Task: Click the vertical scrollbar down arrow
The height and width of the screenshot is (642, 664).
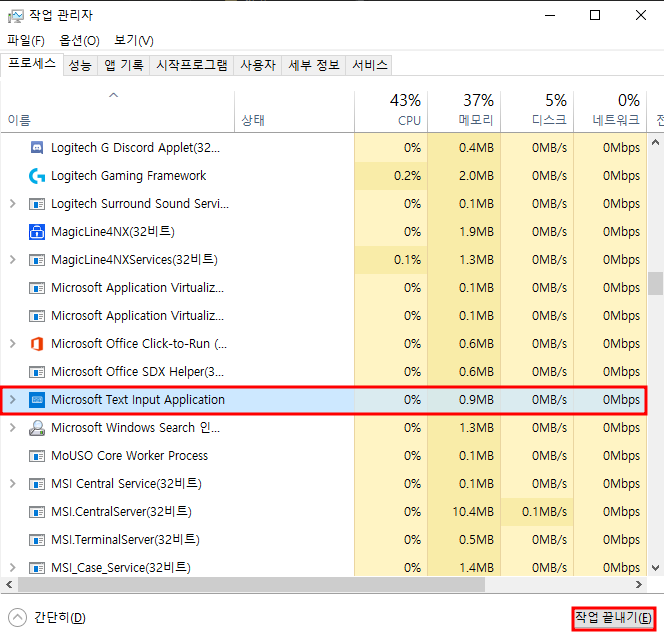Action: [656, 568]
